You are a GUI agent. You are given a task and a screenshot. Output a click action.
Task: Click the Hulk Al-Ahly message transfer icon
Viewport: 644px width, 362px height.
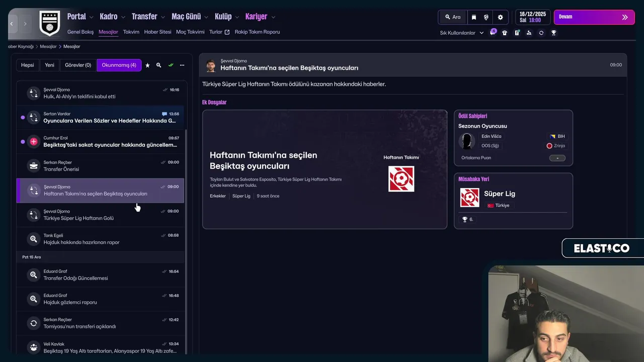click(x=33, y=93)
